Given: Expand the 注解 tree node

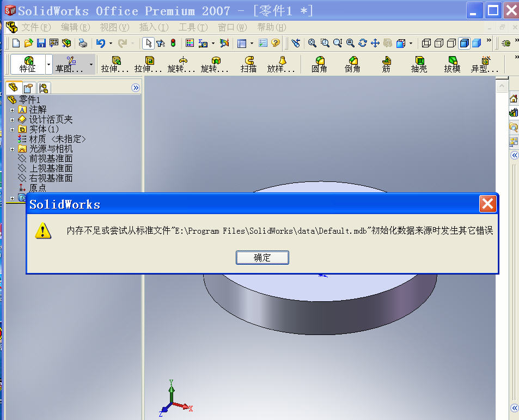Looking at the screenshot, I should [x=12, y=110].
